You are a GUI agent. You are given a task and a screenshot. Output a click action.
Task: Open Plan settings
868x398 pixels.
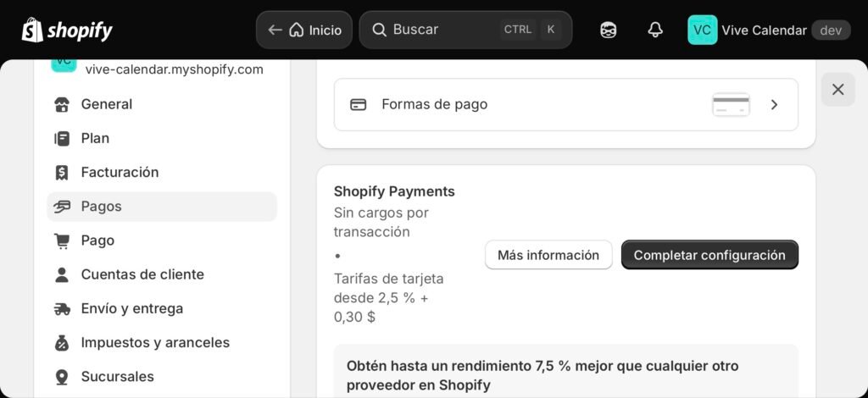[x=162, y=138]
